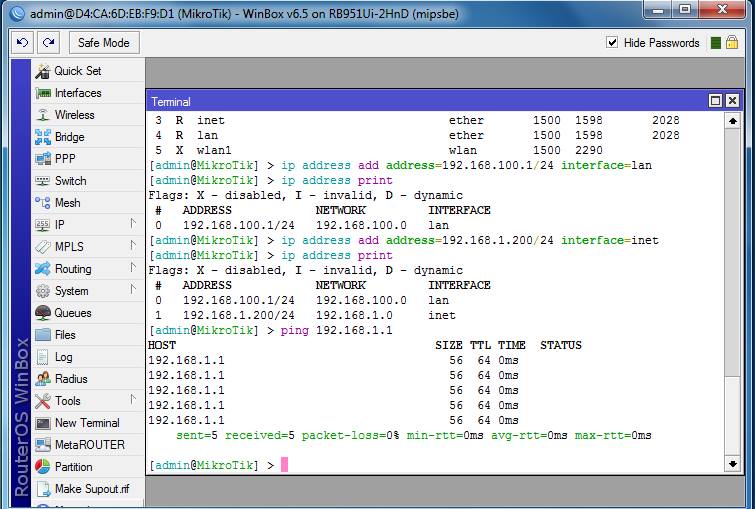This screenshot has width=755, height=509.
Task: Open the Bridge icon
Action: click(x=42, y=137)
